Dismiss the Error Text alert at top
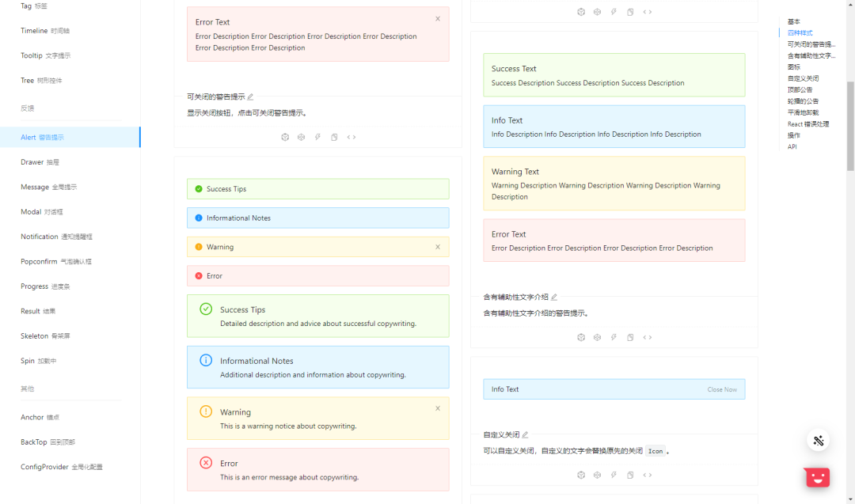Viewport: 855px width, 504px height. [438, 19]
